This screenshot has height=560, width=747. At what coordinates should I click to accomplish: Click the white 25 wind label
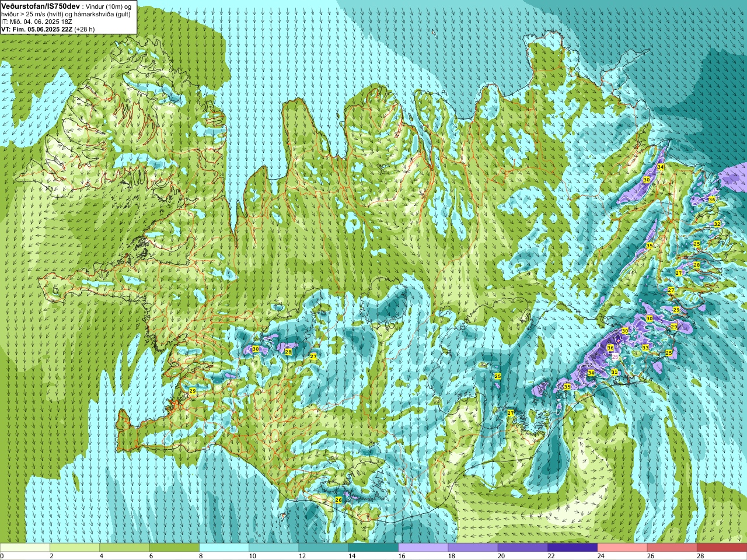click(615, 356)
